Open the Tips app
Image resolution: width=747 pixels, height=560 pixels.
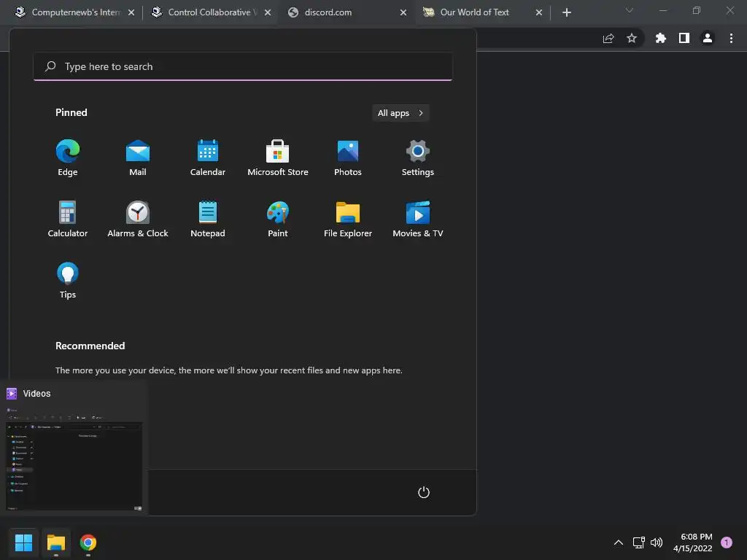point(68,280)
